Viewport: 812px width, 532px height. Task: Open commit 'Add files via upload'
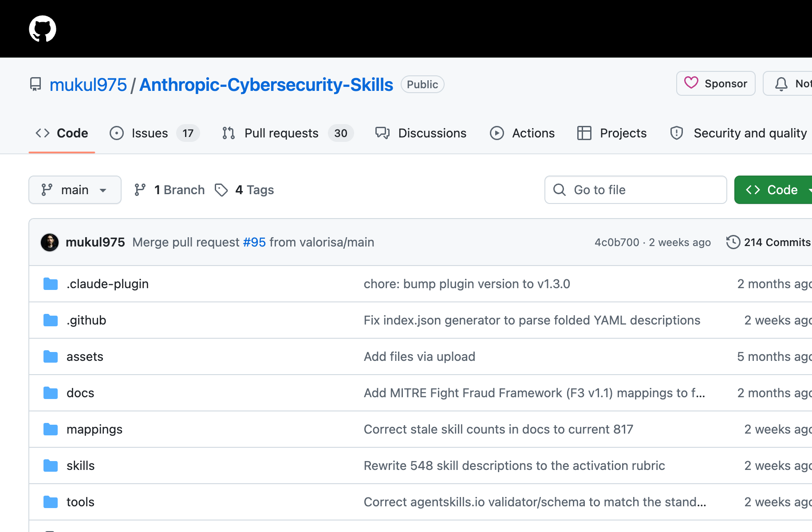pyautogui.click(x=419, y=356)
